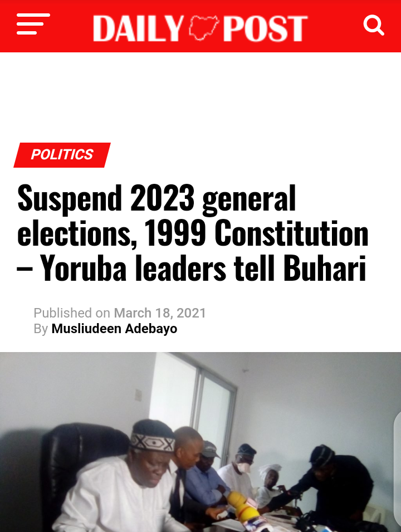Click the word POST in the logo
This screenshot has width=401, height=532.
point(265,28)
